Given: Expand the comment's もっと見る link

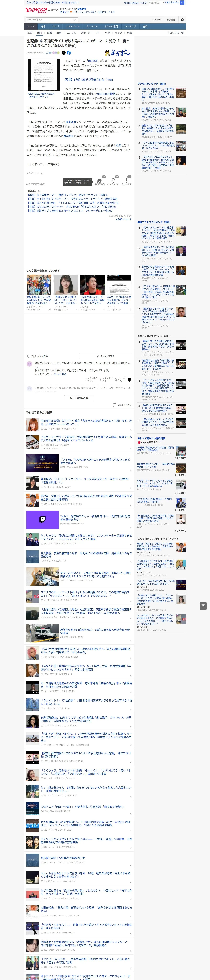Looking at the screenshot, I should coord(60,374).
